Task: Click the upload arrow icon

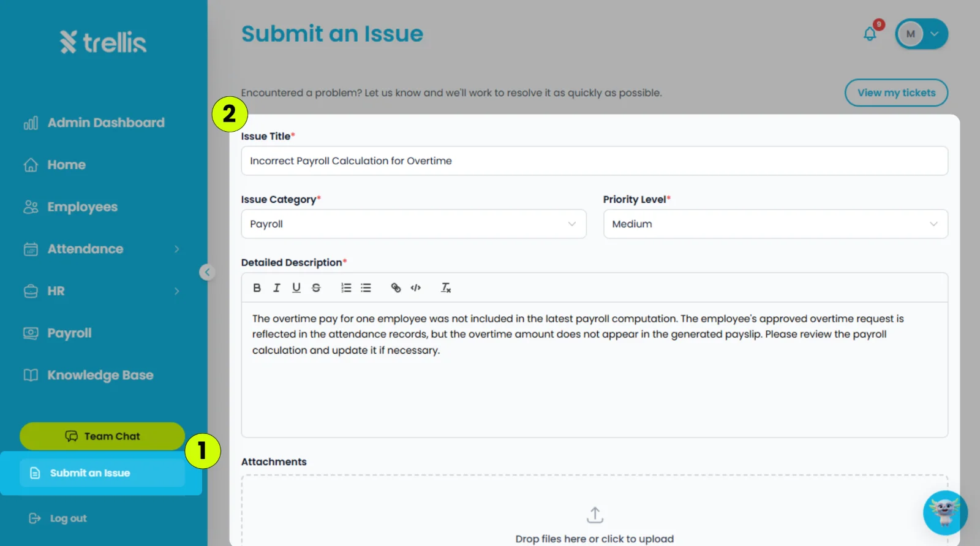Action: point(595,515)
